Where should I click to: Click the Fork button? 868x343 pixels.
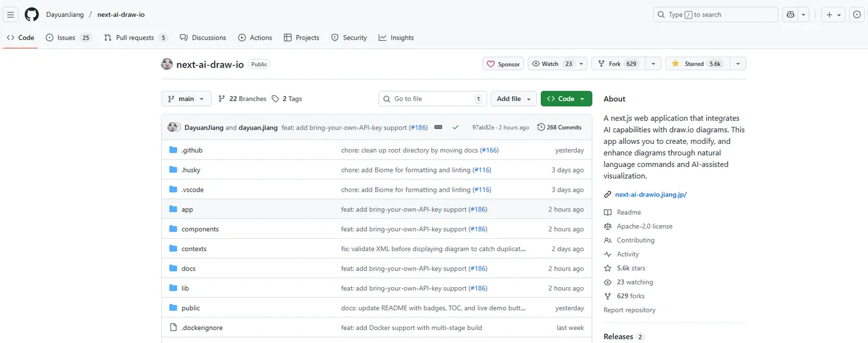click(619, 64)
